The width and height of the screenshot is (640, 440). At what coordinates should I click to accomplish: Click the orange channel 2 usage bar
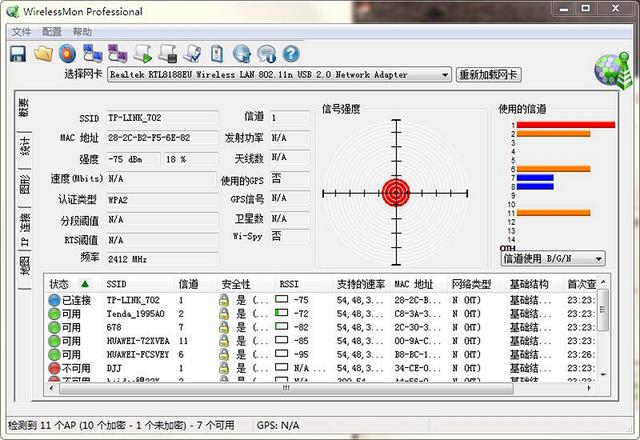(553, 134)
